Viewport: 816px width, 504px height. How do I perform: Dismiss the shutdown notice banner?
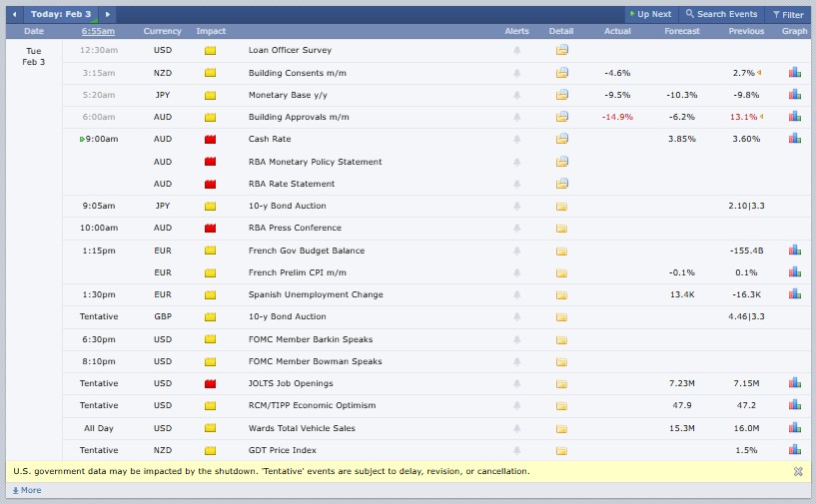coord(798,471)
